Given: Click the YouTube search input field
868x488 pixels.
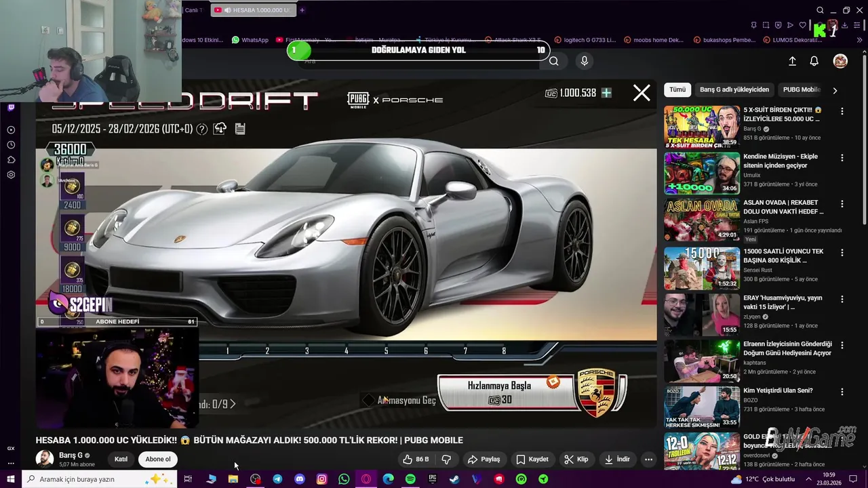Looking at the screenshot, I should 420,61.
